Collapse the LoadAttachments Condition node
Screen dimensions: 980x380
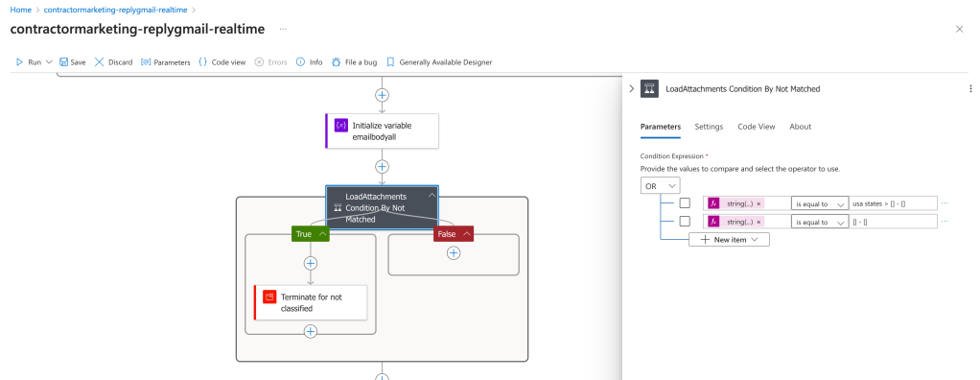point(432,195)
